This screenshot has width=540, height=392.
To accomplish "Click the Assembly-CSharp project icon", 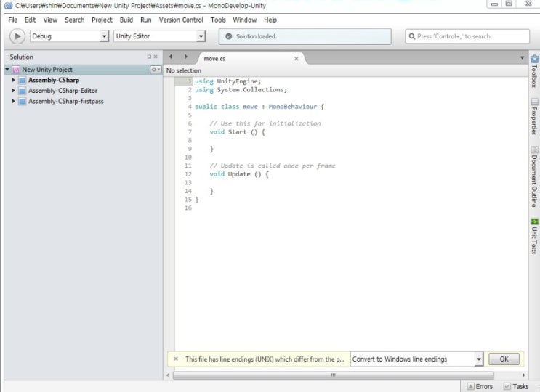I will coord(22,81).
